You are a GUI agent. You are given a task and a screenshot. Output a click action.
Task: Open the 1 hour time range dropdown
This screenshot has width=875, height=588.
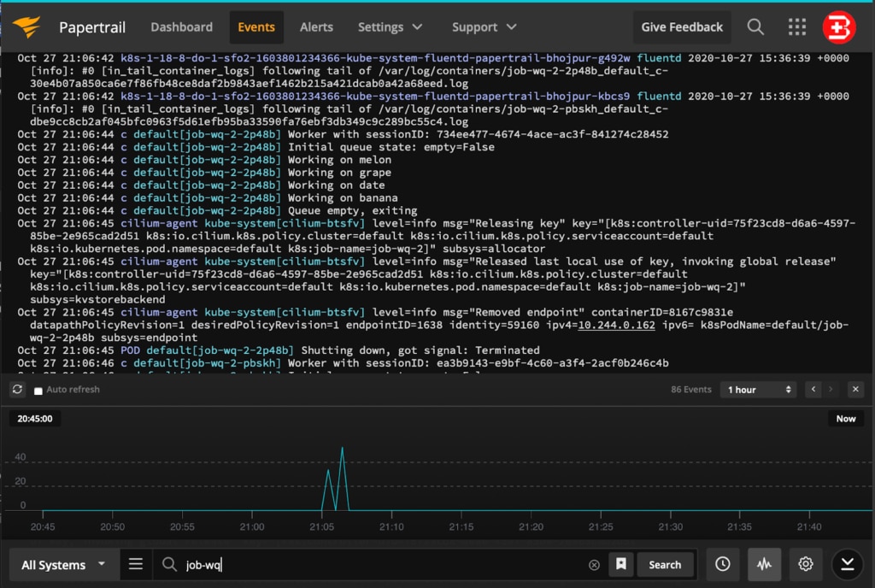pyautogui.click(x=759, y=390)
